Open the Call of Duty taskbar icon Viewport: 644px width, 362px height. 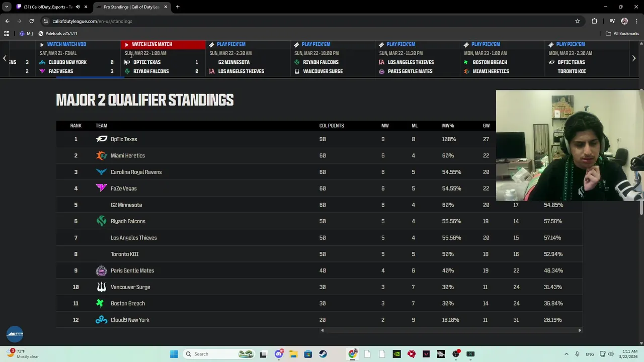coord(441,354)
